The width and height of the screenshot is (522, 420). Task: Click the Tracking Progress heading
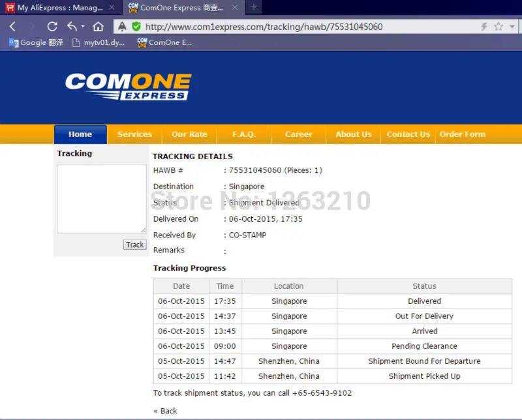tap(189, 268)
